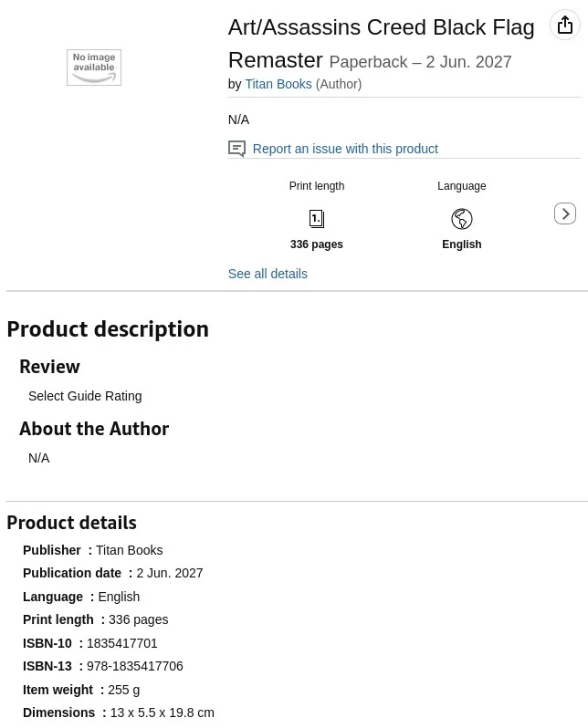
Task: Click the Art/Assassins Creed Black Flag title
Action: (381, 44)
